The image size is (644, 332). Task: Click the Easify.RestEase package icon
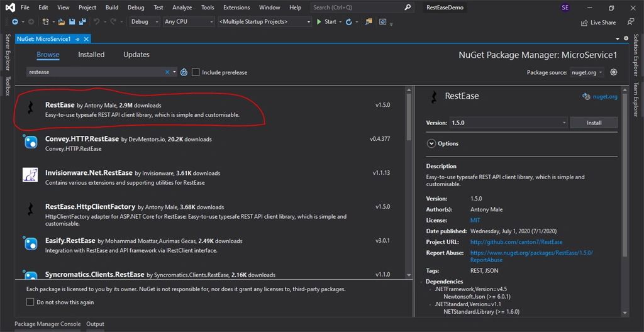coord(30,243)
